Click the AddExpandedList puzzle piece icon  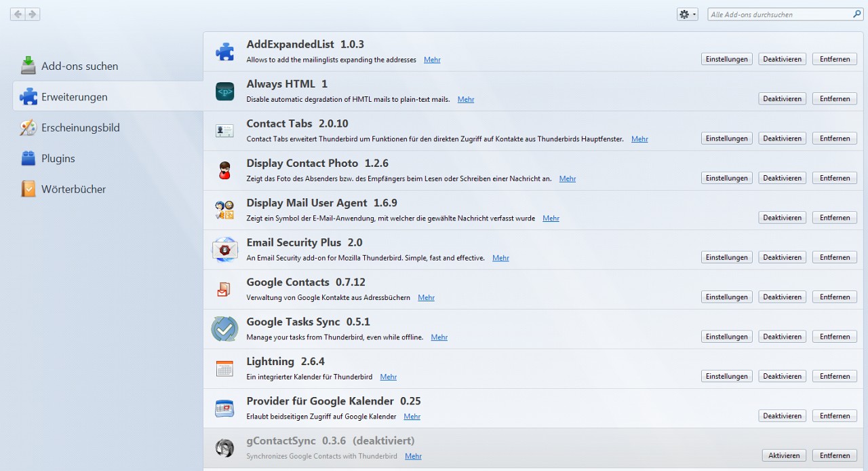(x=224, y=52)
